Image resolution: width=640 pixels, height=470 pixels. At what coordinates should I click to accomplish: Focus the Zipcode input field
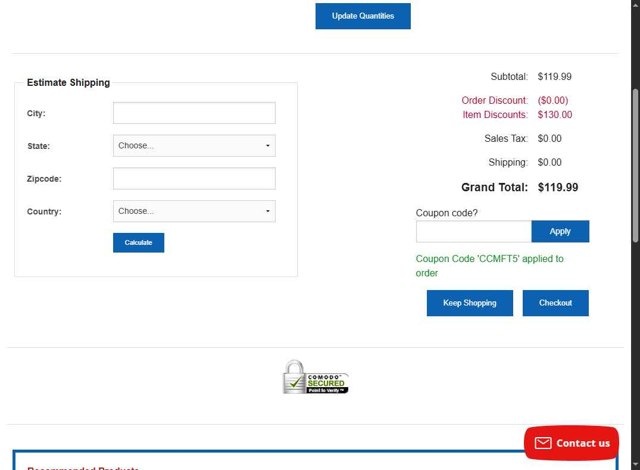[x=194, y=178]
